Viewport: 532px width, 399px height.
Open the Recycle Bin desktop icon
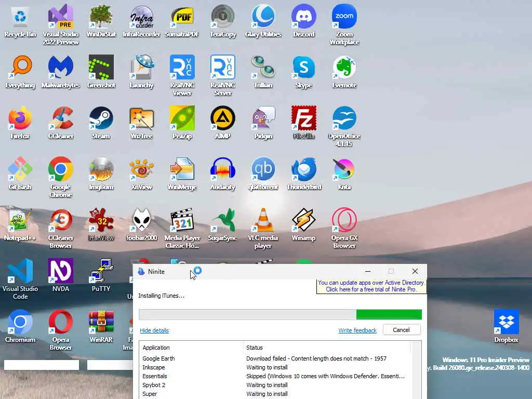pyautogui.click(x=20, y=21)
